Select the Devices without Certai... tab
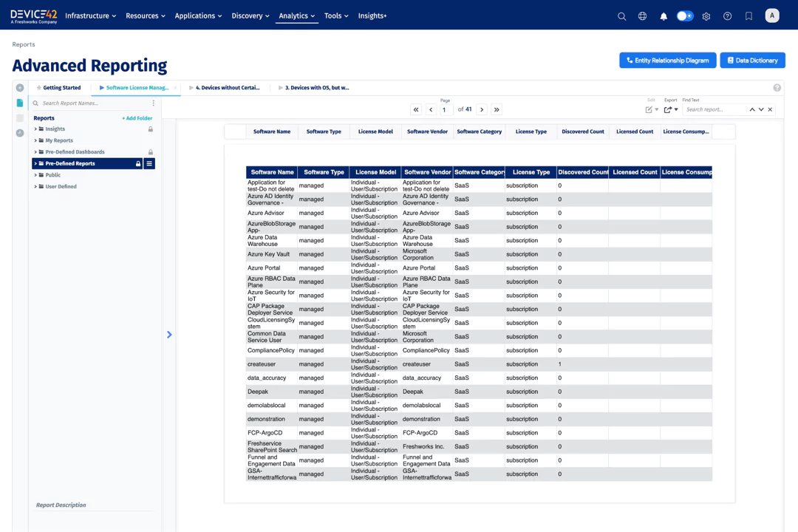 [227, 88]
